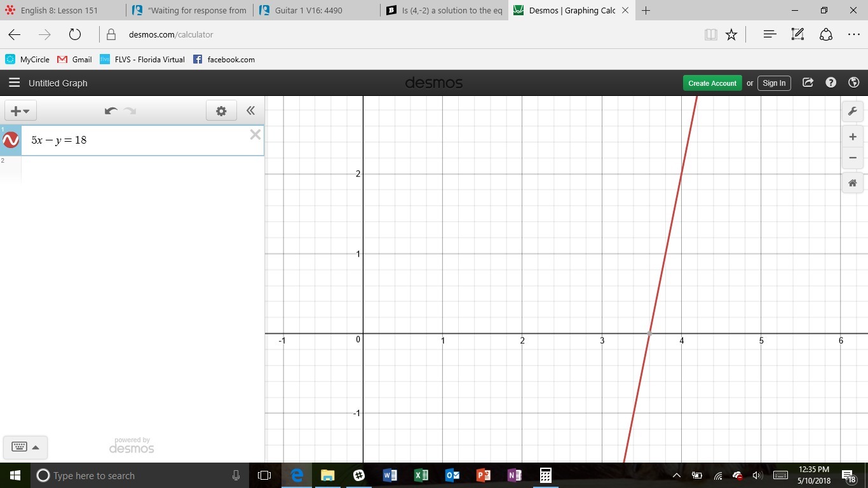This screenshot has height=488, width=868.
Task: Show the Desmos on-screen keypad
Action: [x=19, y=447]
